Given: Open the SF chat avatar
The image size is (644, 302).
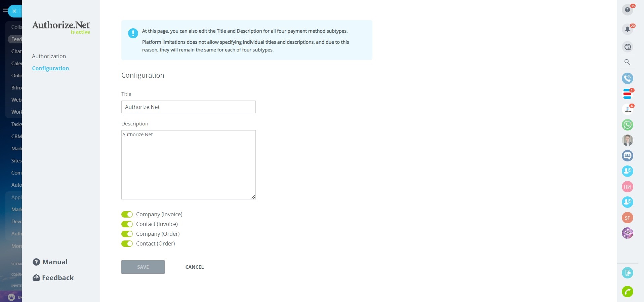Looking at the screenshot, I should (627, 218).
